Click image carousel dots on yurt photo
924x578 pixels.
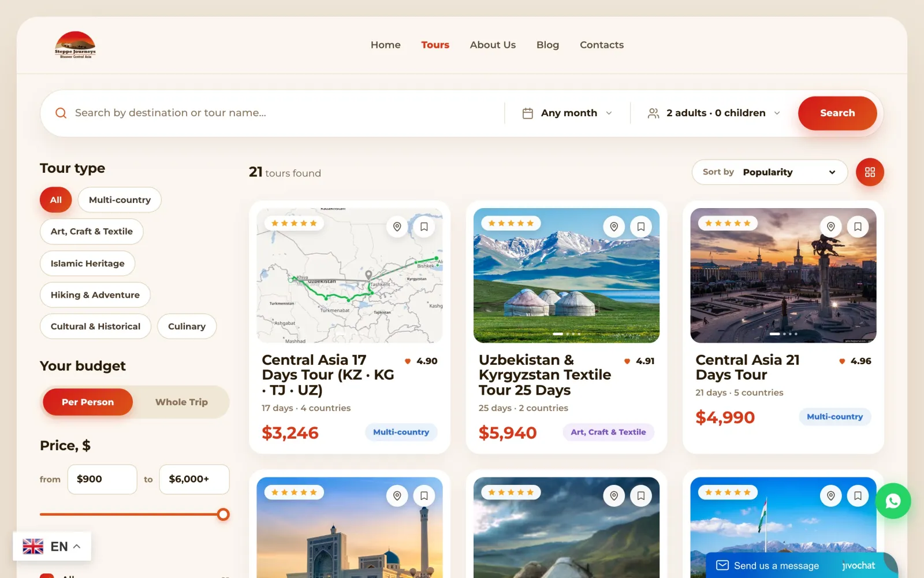[x=567, y=334]
